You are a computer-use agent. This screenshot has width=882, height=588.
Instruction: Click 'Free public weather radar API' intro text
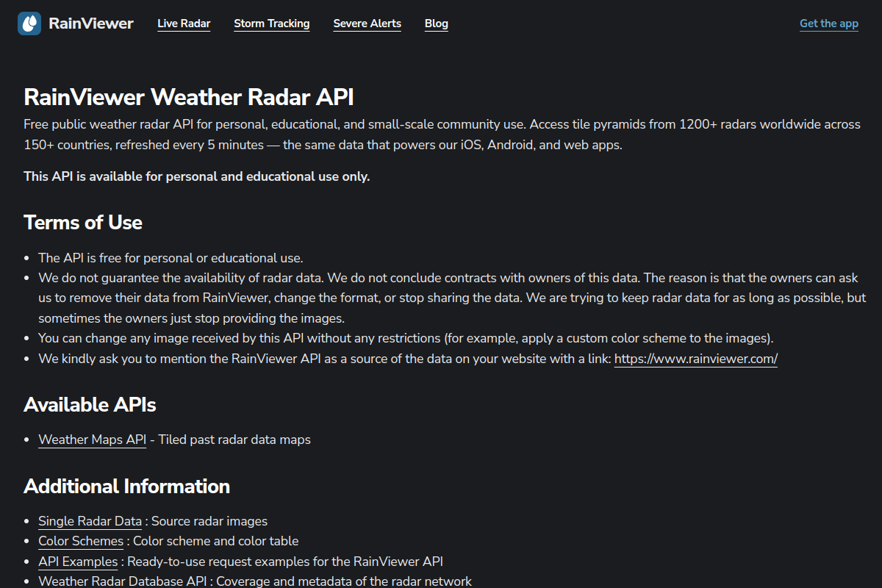coord(442,135)
